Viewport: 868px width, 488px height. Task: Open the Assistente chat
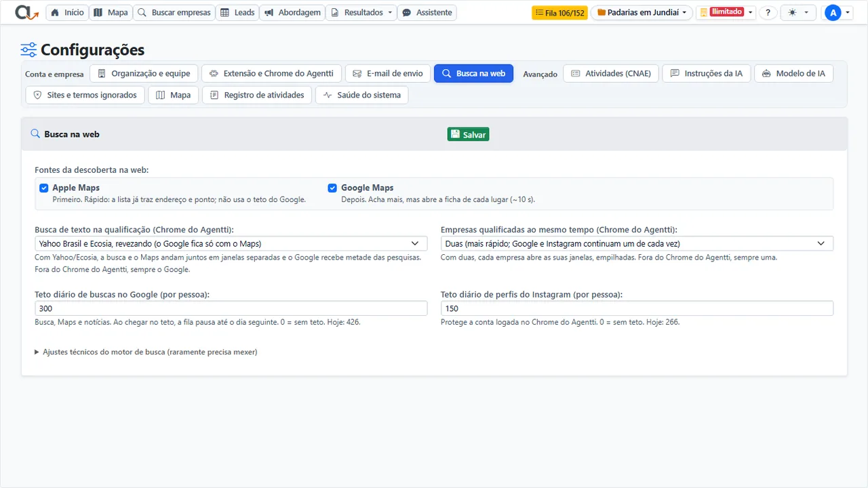pos(427,12)
